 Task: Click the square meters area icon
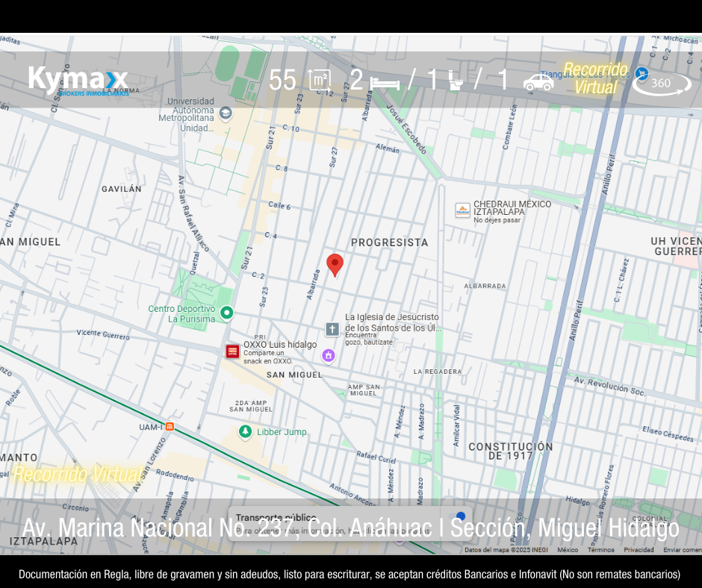(320, 81)
